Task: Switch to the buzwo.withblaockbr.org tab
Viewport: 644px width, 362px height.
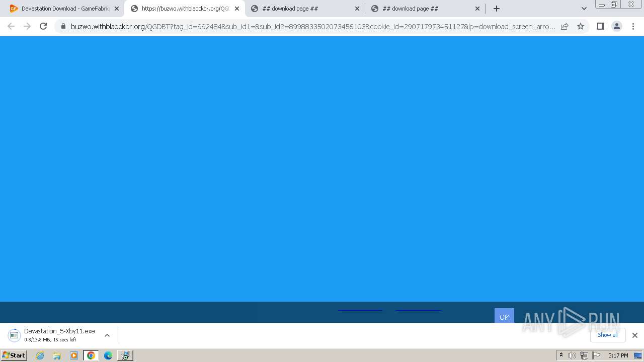Action: (x=184, y=9)
